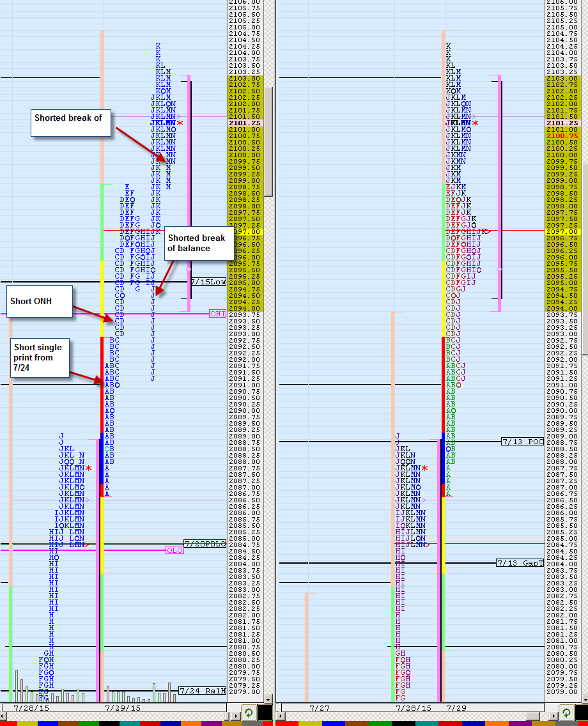Pick the purple swatch under the left chart
588x726 pixels.
pyautogui.click(x=211, y=723)
